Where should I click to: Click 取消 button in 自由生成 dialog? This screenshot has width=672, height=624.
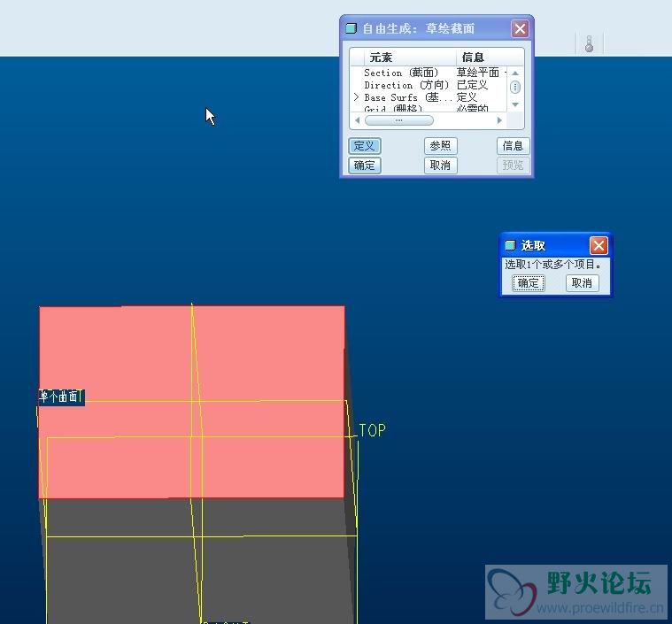[x=441, y=165]
